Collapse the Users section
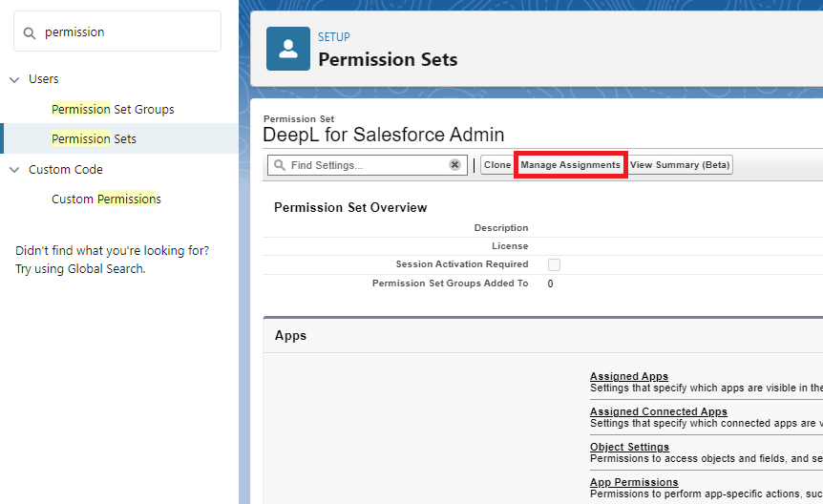 coord(14,79)
